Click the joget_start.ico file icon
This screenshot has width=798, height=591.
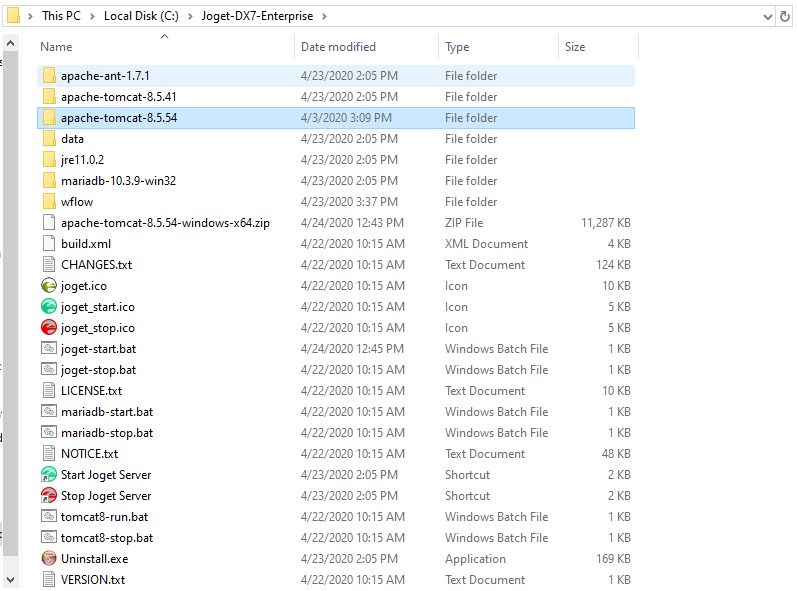49,307
